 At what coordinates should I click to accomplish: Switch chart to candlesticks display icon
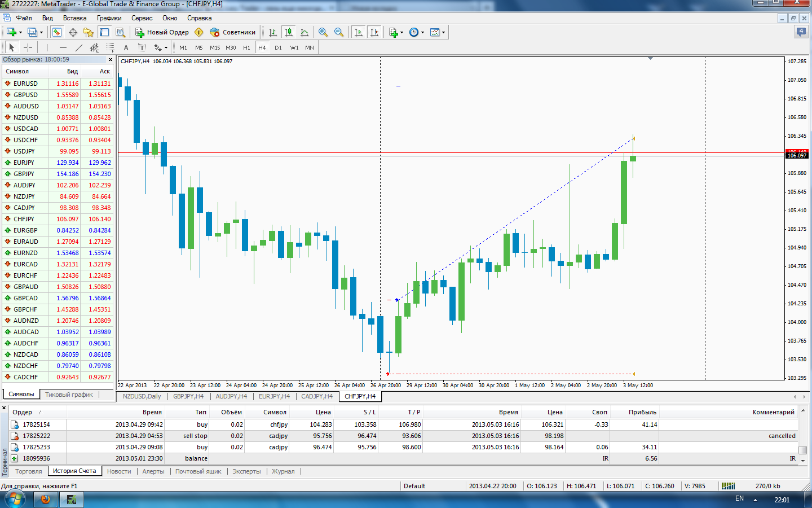click(x=289, y=32)
